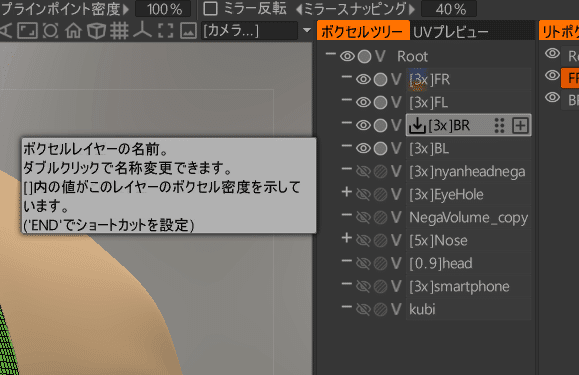Viewport: 579px width, 375px height.
Task: Click the minus expander beside [3x]smartphone
Action: point(346,284)
